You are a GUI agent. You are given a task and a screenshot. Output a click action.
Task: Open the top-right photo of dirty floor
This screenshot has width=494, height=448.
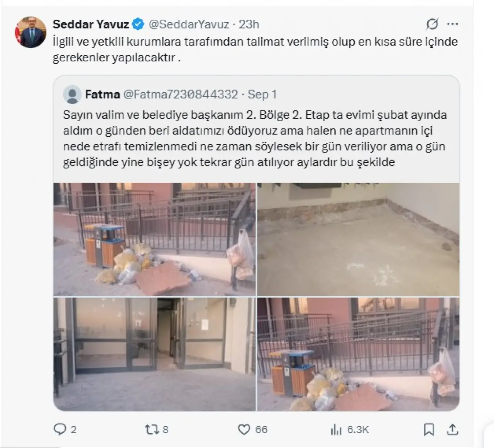tap(358, 239)
